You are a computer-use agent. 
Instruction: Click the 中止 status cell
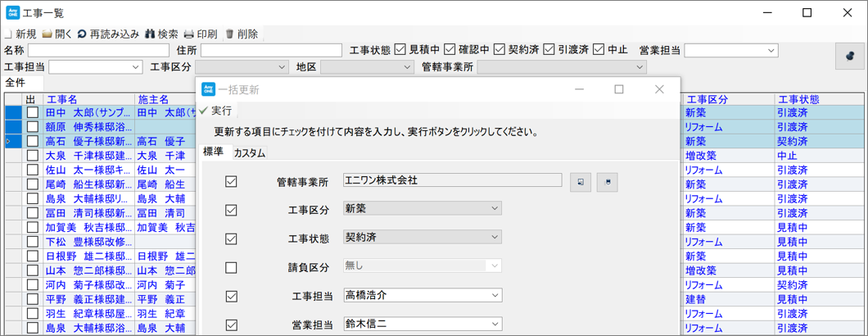(819, 156)
